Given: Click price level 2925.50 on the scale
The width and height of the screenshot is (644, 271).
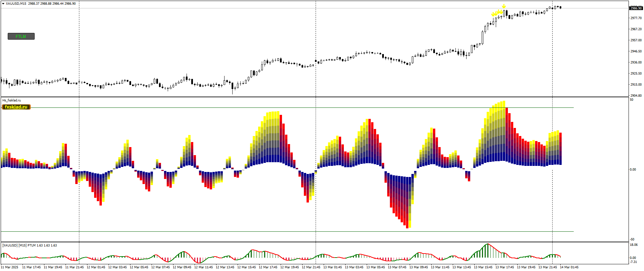Looking at the screenshot, I should pos(636,74).
